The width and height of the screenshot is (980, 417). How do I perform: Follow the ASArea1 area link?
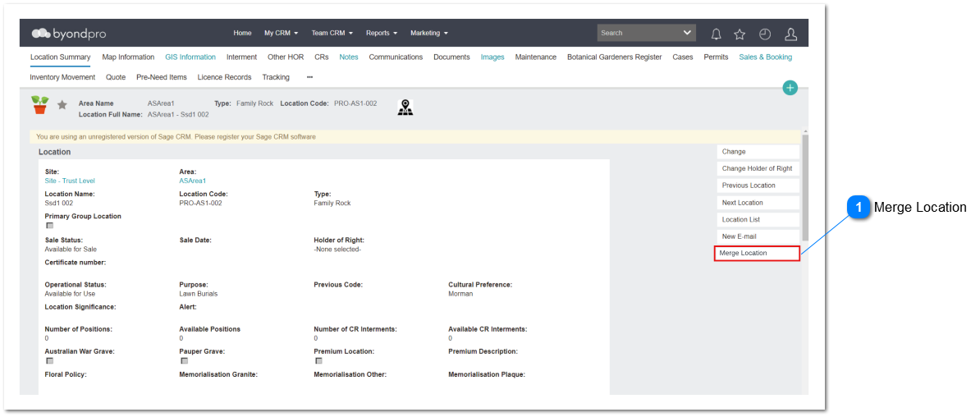pos(193,181)
